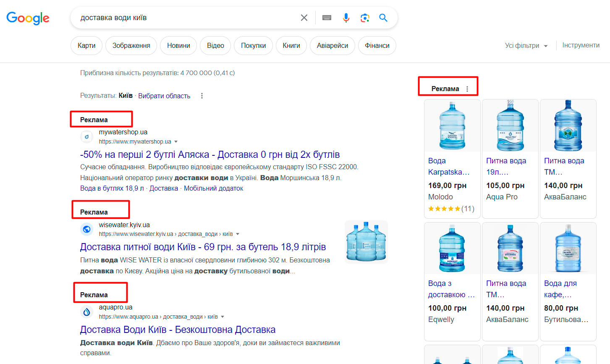
Task: Click the wisewater.kyiv.ua site name text
Action: coord(124,225)
